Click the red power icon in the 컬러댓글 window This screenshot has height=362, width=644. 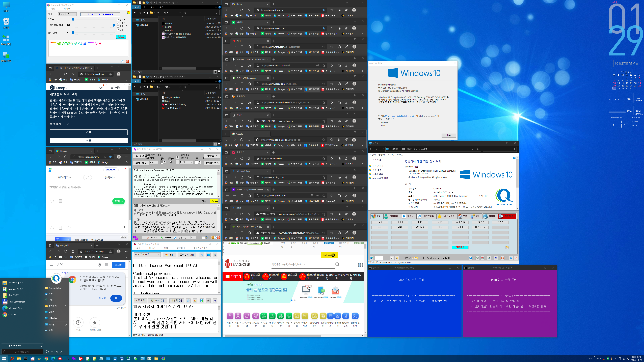(x=127, y=61)
